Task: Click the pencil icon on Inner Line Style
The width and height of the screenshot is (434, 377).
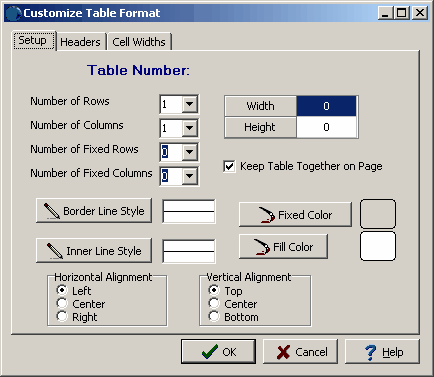Action: click(x=55, y=251)
